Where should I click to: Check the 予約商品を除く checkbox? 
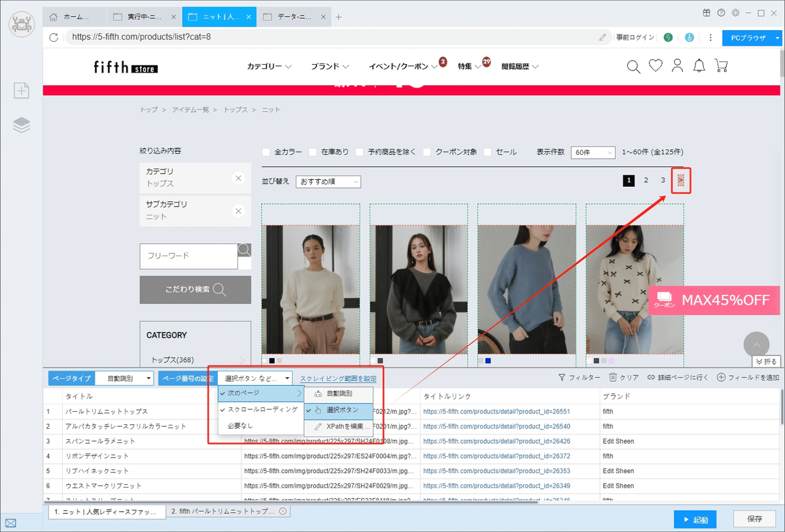pyautogui.click(x=360, y=152)
